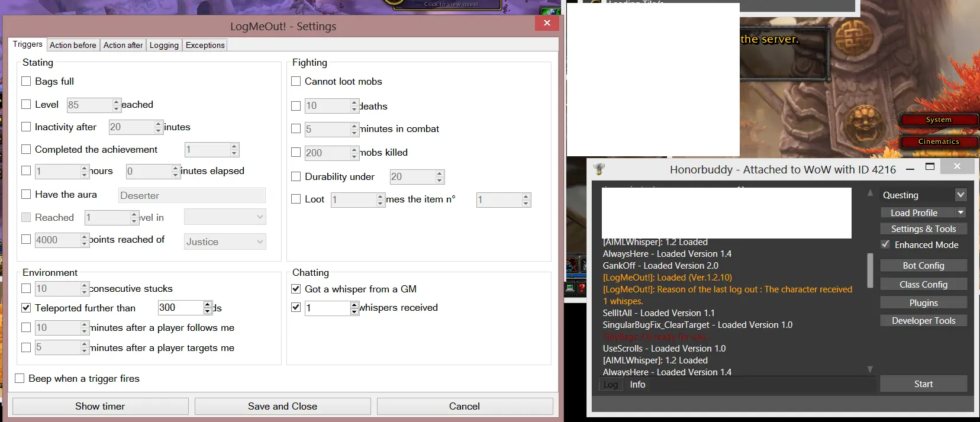Click the points reached value field 4000

coord(57,240)
